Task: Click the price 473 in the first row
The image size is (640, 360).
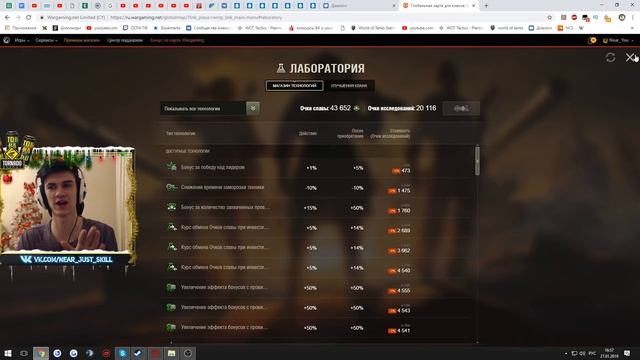Action: pyautogui.click(x=406, y=171)
